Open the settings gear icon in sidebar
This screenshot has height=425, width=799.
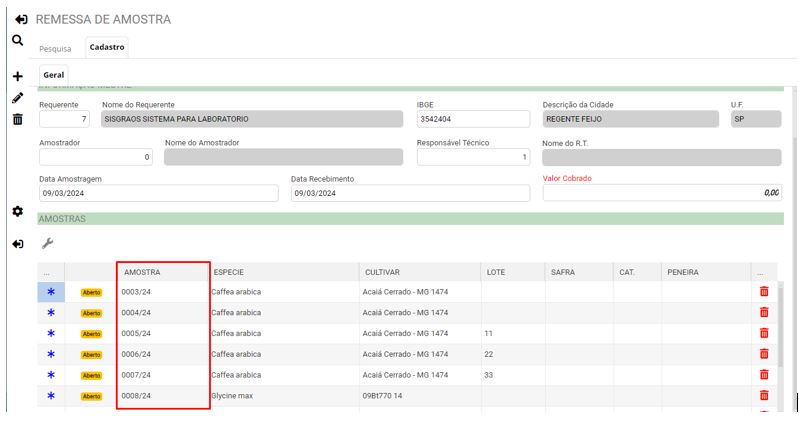point(17,212)
